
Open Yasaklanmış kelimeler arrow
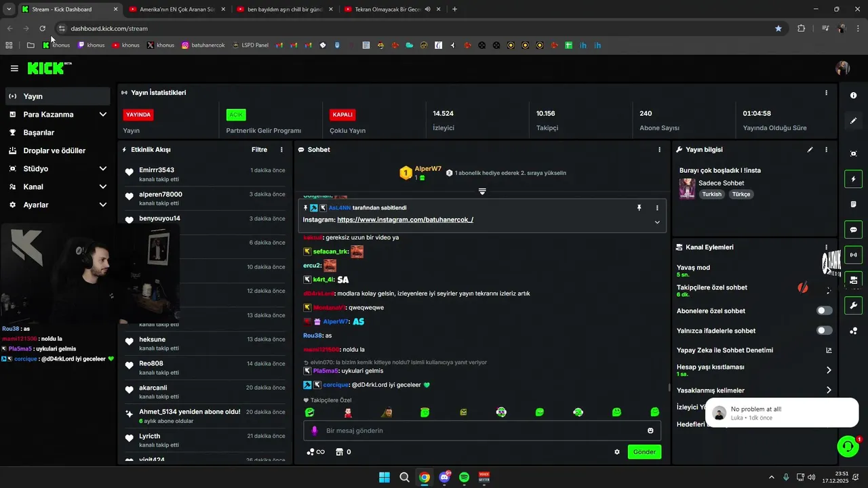[x=829, y=390]
